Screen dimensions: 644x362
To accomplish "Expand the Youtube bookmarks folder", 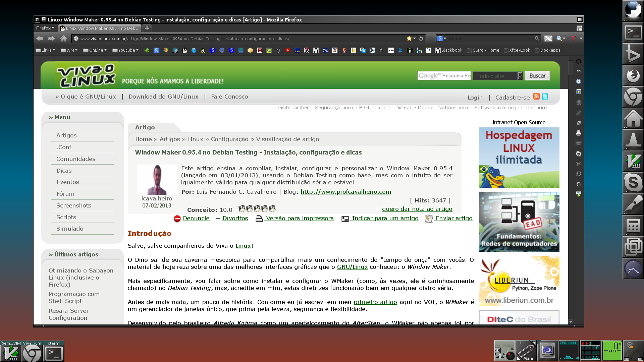I will tap(125, 50).
